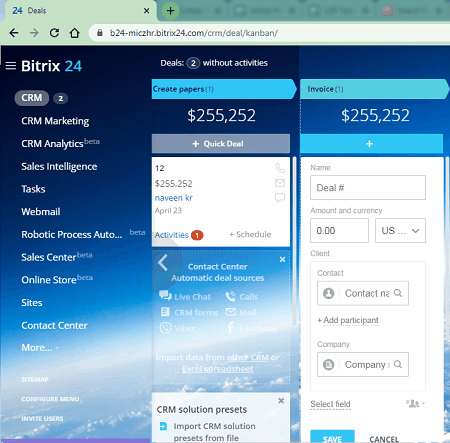Click the Quick Deal button

click(221, 144)
